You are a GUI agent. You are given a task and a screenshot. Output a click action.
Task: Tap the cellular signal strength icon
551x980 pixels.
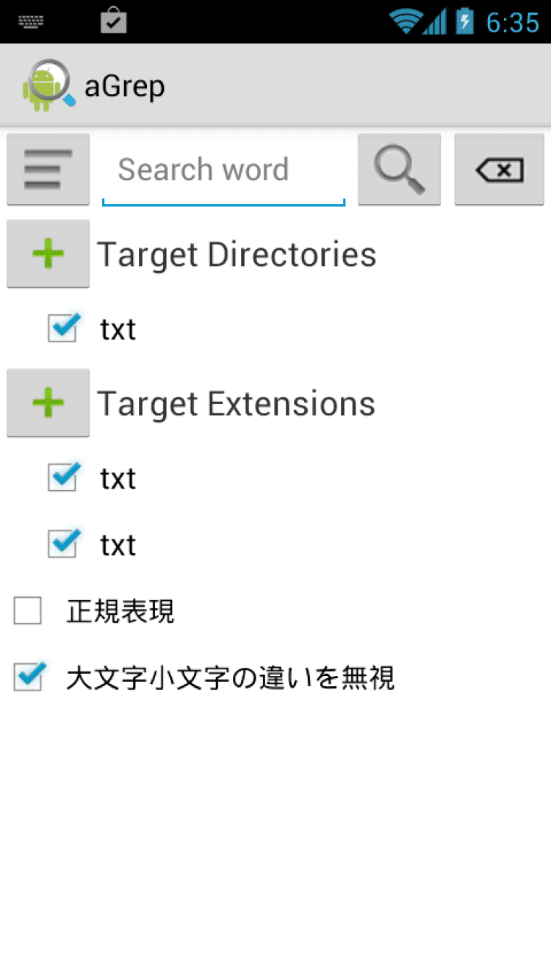436,21
